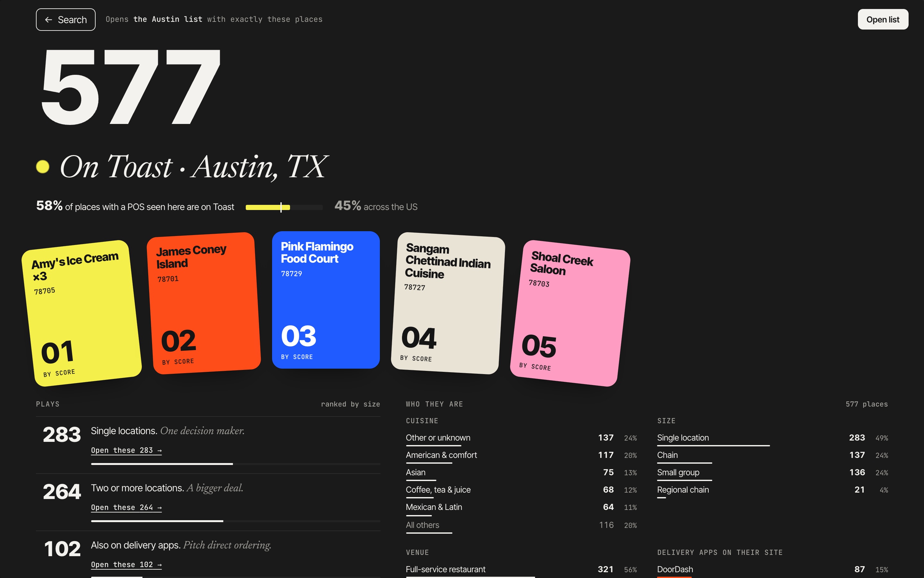Open the Shoal Creek Saloon card
Screen dimensions: 924x578
pos(570,313)
